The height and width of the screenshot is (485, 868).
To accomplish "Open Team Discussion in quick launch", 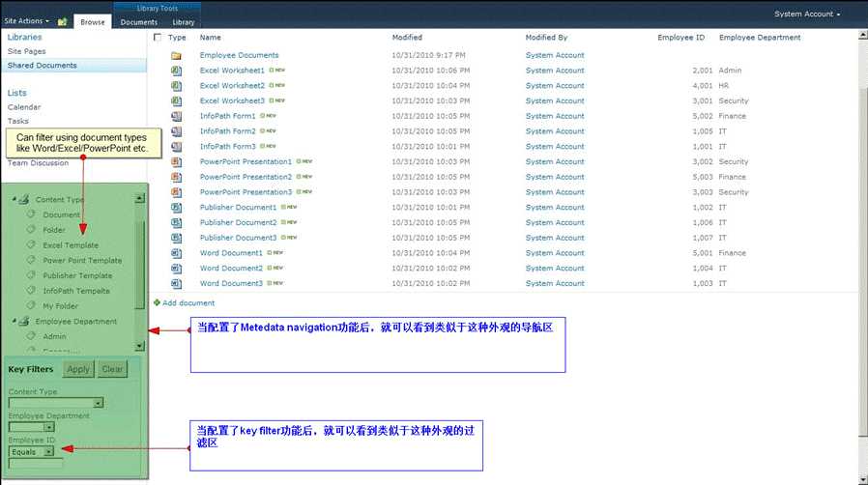I will pos(38,163).
